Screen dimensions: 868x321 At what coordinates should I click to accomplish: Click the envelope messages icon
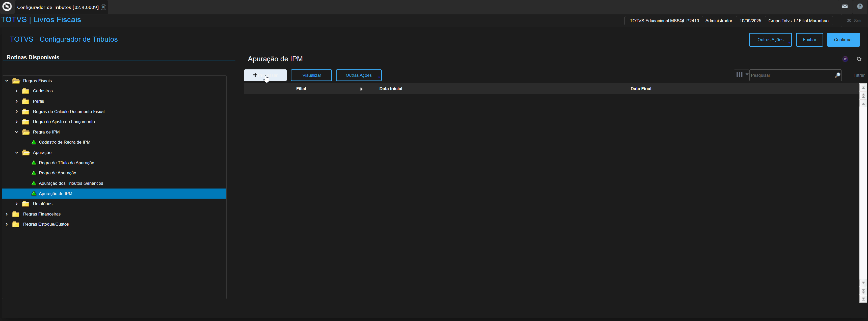845,6
